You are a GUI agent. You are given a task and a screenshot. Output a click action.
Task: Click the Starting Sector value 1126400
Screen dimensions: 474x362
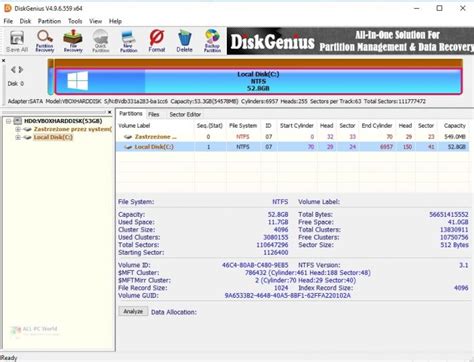pyautogui.click(x=275, y=252)
